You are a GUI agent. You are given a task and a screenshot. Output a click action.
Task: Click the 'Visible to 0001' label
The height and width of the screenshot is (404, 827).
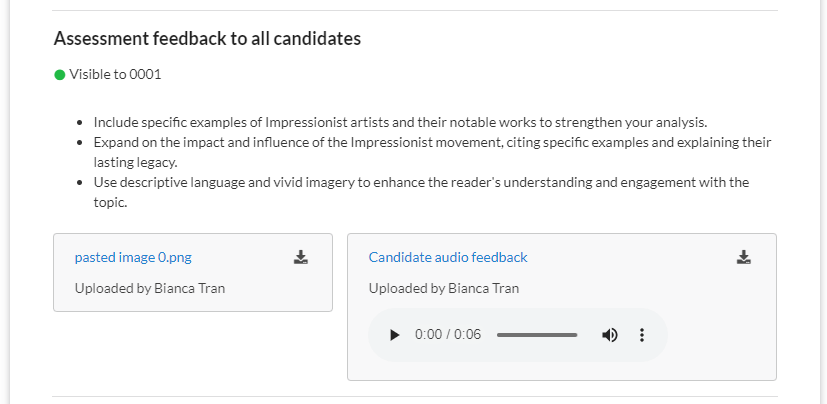[115, 74]
